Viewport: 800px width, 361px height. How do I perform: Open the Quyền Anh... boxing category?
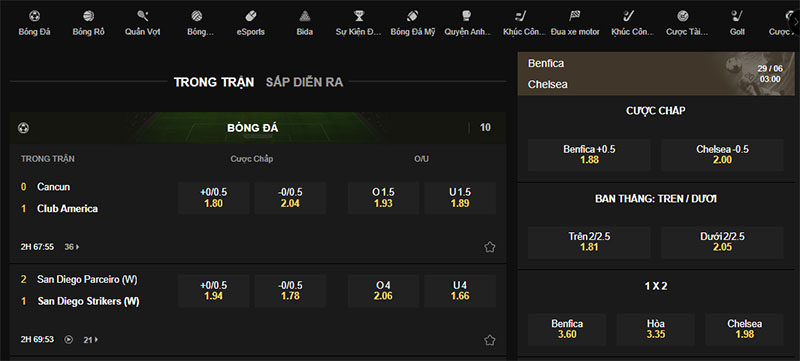pos(467,23)
